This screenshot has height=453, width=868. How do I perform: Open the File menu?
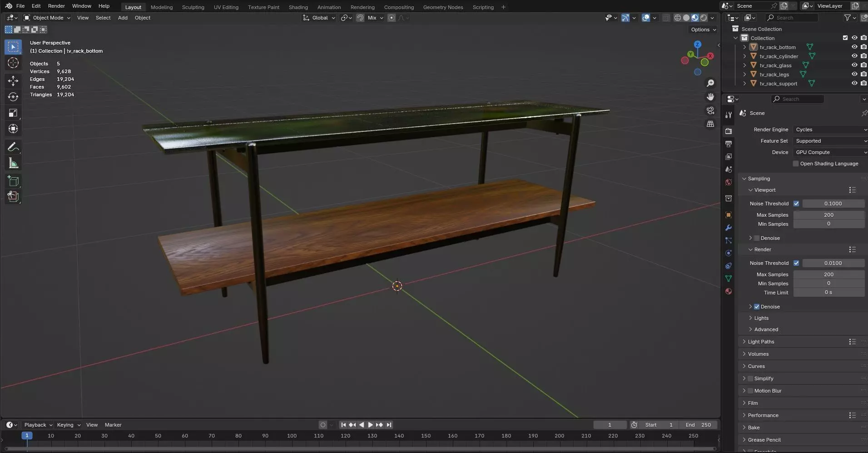pyautogui.click(x=20, y=6)
